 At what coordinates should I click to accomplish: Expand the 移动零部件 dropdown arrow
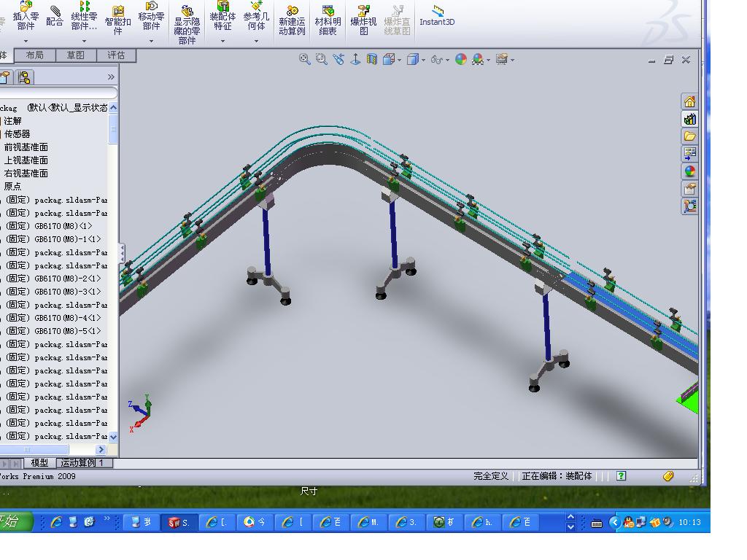151,42
